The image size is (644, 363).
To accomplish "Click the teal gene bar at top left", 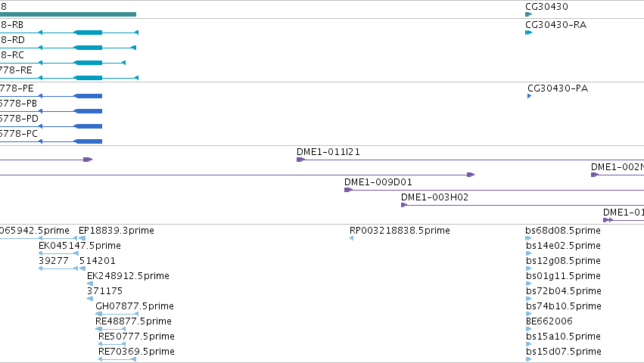I will point(68,14).
